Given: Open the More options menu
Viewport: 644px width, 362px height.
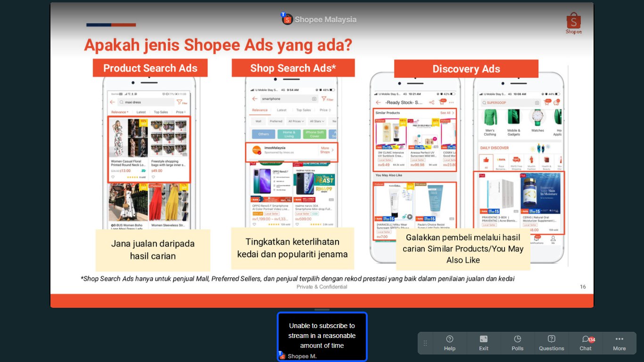Looking at the screenshot, I should click(x=619, y=343).
